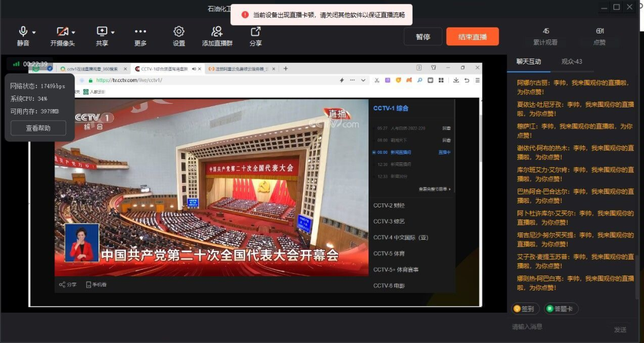This screenshot has width=644, height=343.
Task: Open the 更多 three-dots menu
Action: [141, 32]
